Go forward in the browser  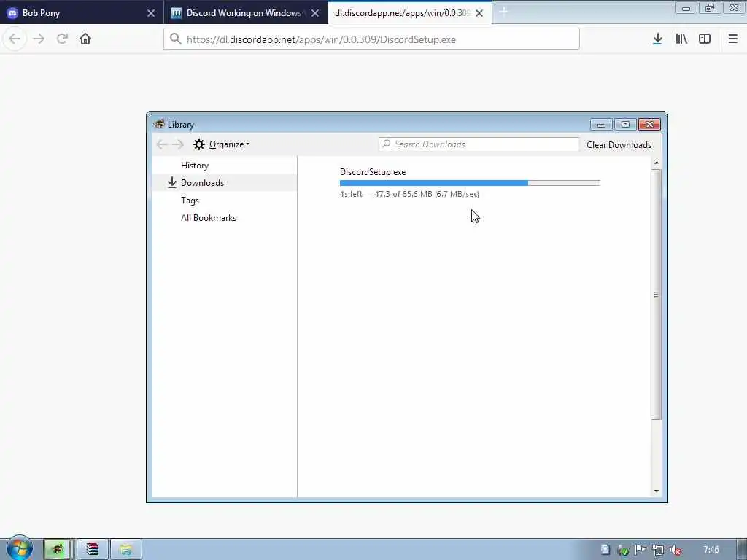click(39, 39)
